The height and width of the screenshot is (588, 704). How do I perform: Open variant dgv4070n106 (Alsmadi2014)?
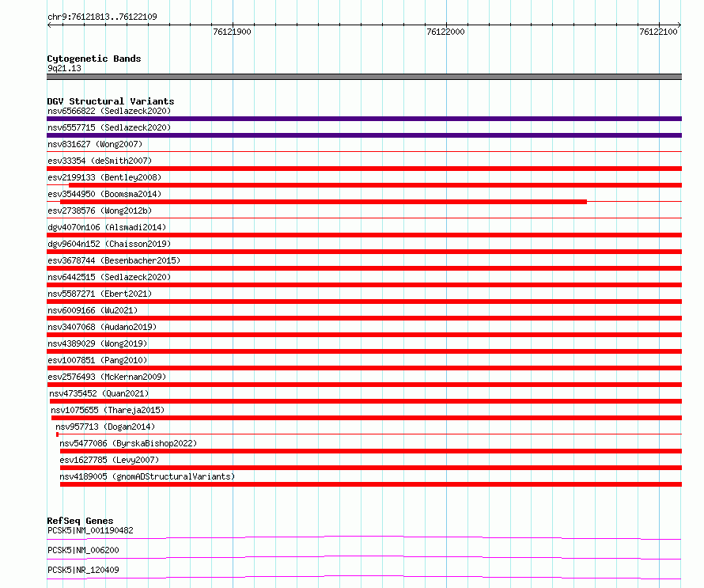pos(107,227)
